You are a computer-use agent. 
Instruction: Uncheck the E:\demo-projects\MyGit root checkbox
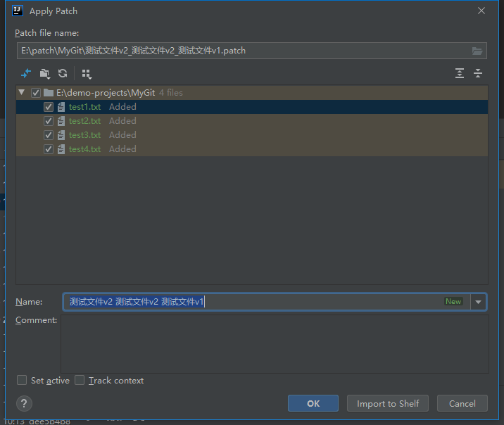(36, 93)
